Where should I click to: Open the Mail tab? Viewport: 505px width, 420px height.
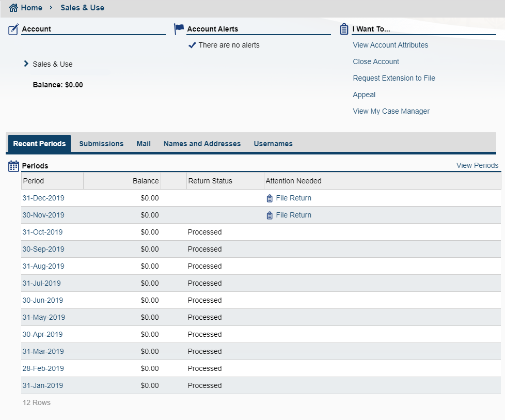click(144, 144)
